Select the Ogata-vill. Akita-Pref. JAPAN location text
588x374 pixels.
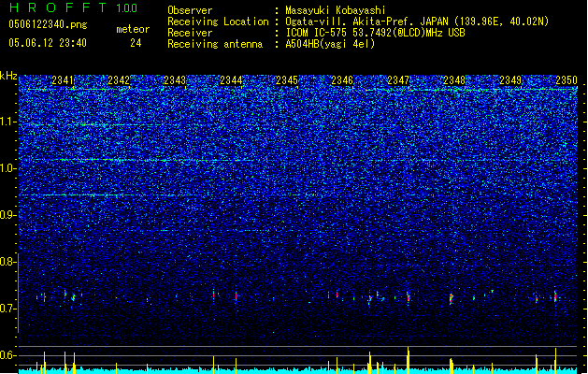pos(417,22)
